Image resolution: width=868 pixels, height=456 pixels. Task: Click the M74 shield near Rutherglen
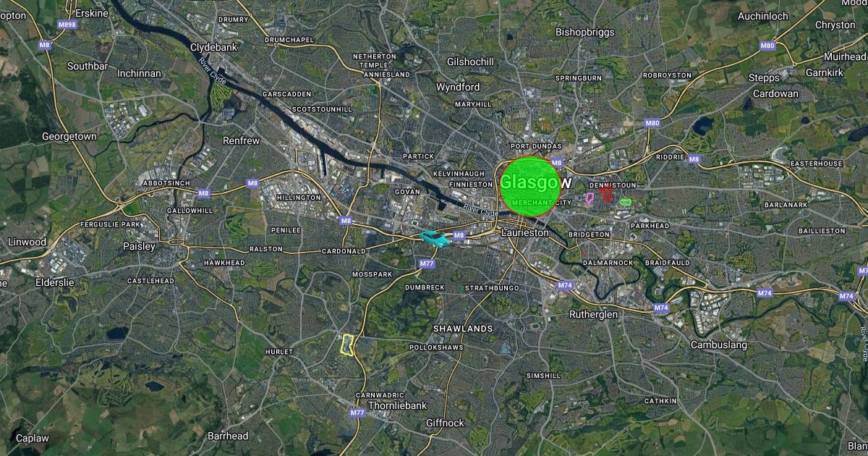coord(566,285)
